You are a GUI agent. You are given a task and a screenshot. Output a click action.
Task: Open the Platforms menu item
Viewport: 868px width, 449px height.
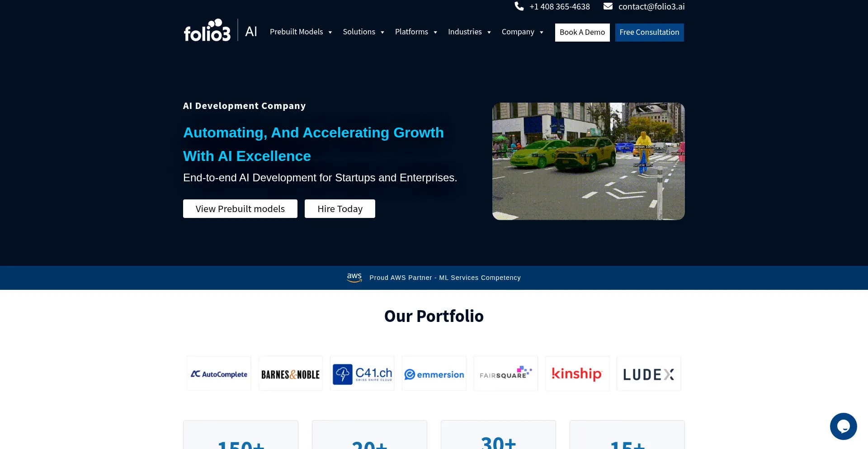(411, 32)
